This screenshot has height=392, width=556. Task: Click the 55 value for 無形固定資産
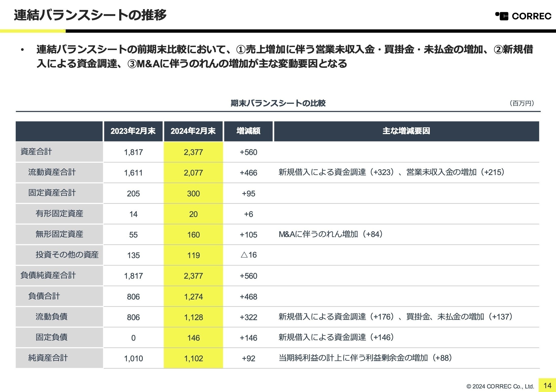coord(133,235)
